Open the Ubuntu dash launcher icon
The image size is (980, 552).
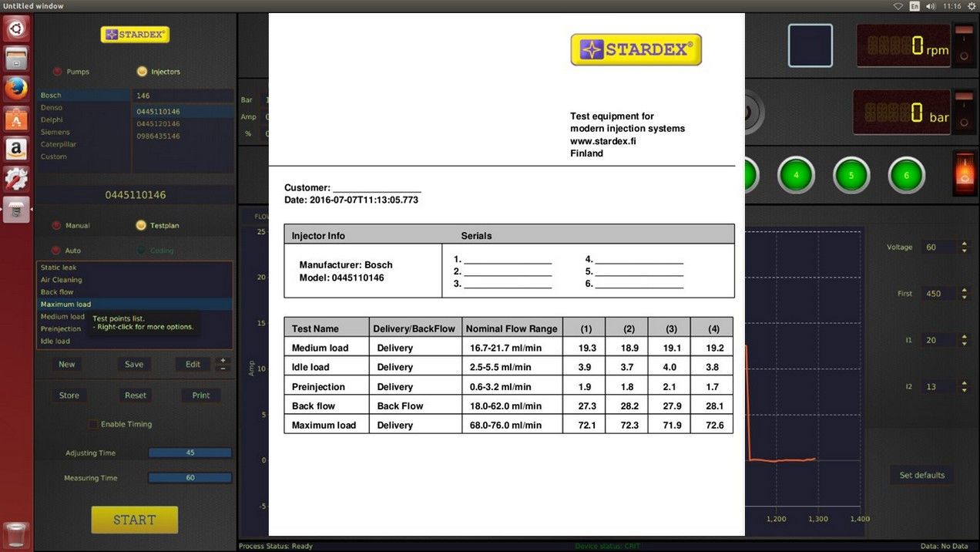(16, 29)
